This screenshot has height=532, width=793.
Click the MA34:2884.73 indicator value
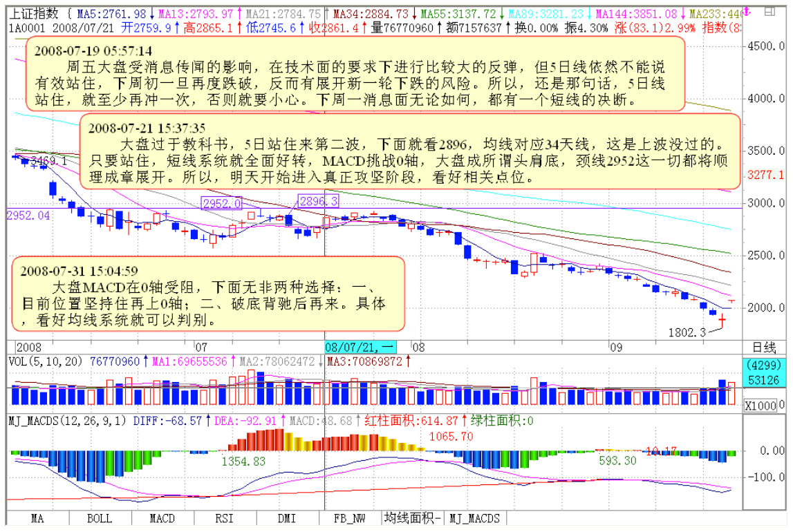tap(371, 14)
